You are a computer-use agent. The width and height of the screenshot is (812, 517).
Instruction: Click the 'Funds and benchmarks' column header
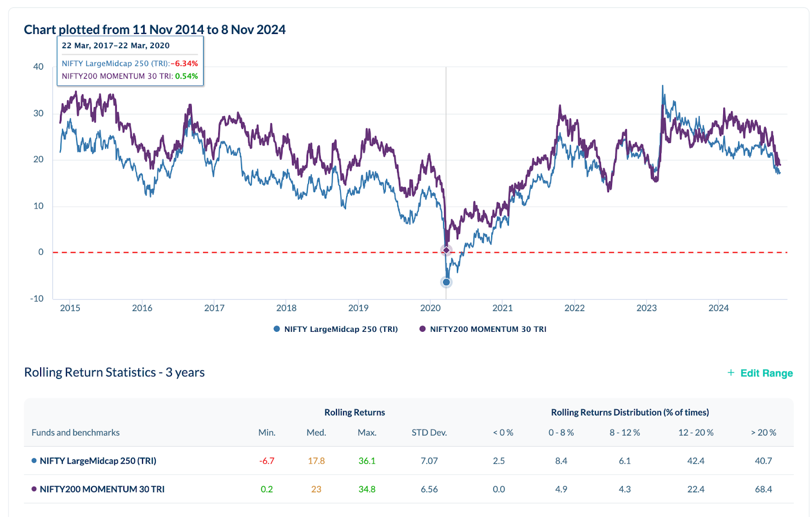click(76, 433)
